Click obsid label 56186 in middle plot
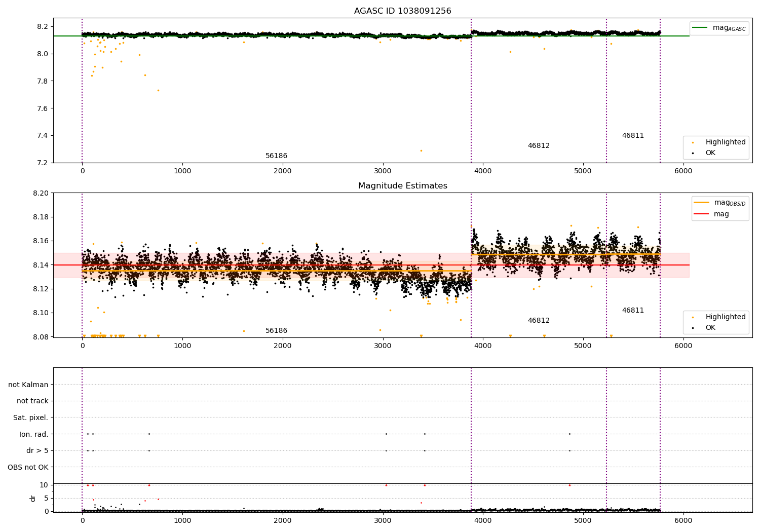Image resolution: width=760 pixels, height=532 pixels. pos(276,330)
